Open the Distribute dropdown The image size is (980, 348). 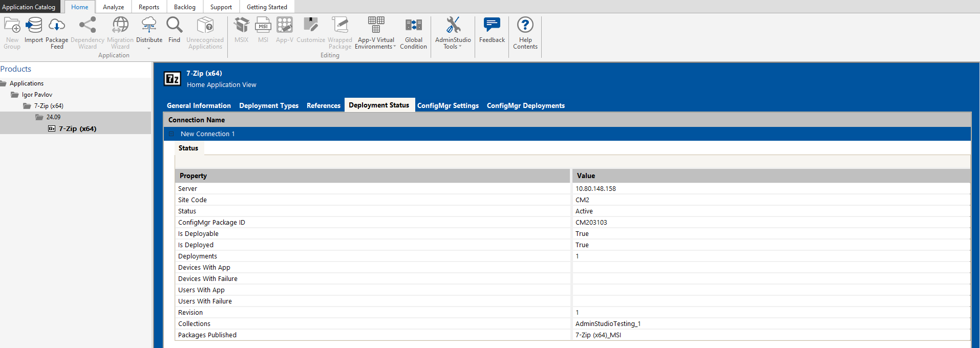(149, 48)
